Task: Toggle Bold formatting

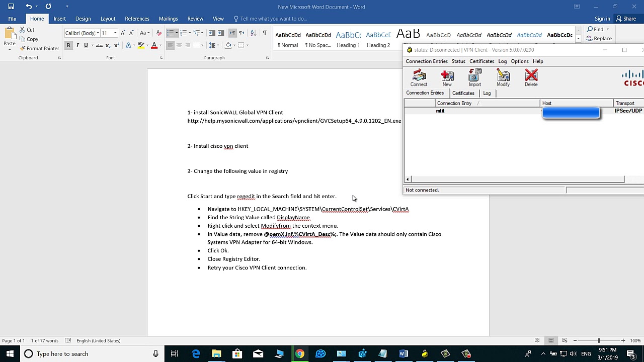Action: [x=68, y=45]
